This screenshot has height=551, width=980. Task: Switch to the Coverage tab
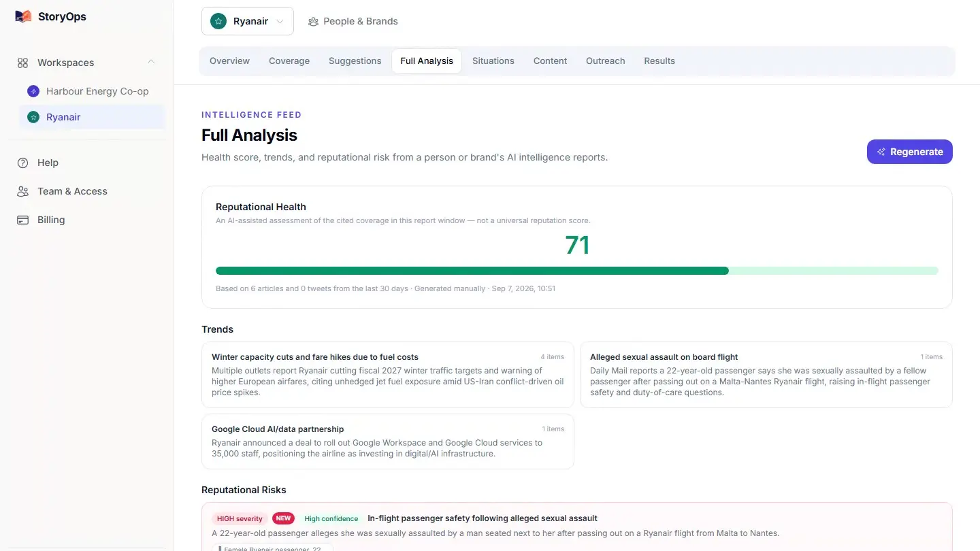(289, 61)
